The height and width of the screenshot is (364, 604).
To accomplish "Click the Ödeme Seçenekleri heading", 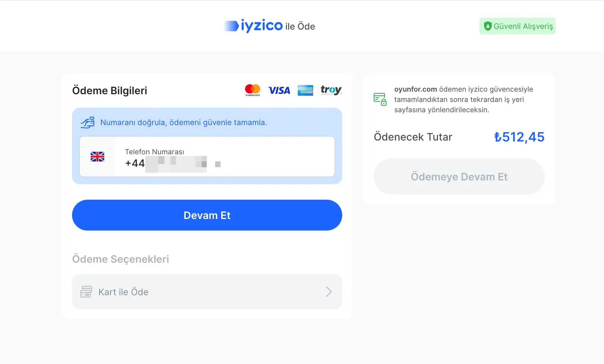I will pyautogui.click(x=121, y=259).
